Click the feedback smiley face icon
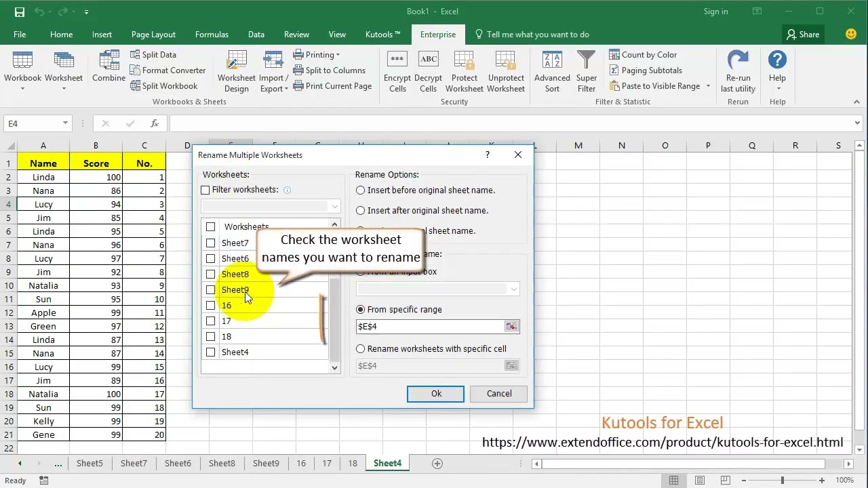This screenshot has height=488, width=868. click(x=851, y=35)
